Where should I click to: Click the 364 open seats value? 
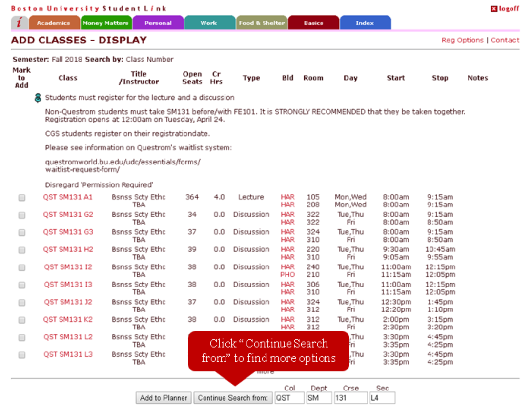[x=192, y=197]
